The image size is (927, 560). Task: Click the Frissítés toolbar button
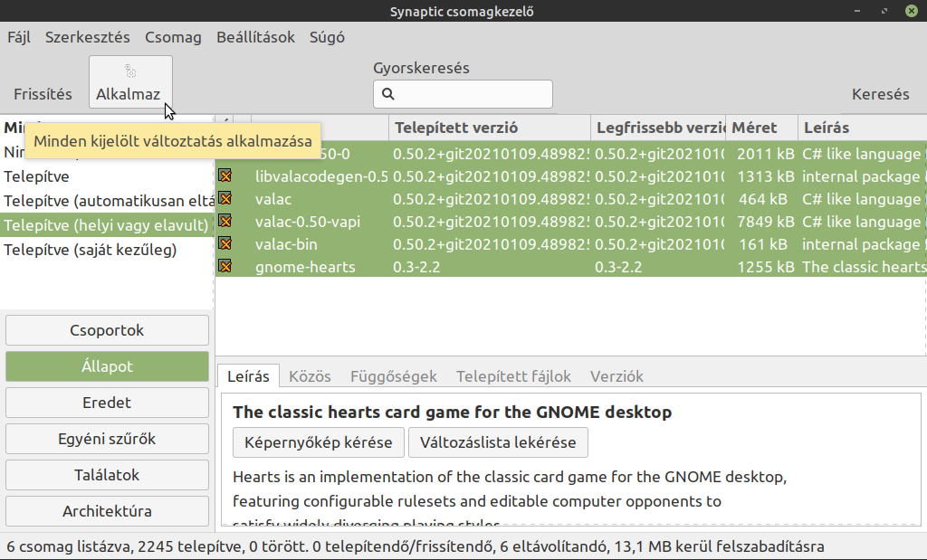(43, 94)
